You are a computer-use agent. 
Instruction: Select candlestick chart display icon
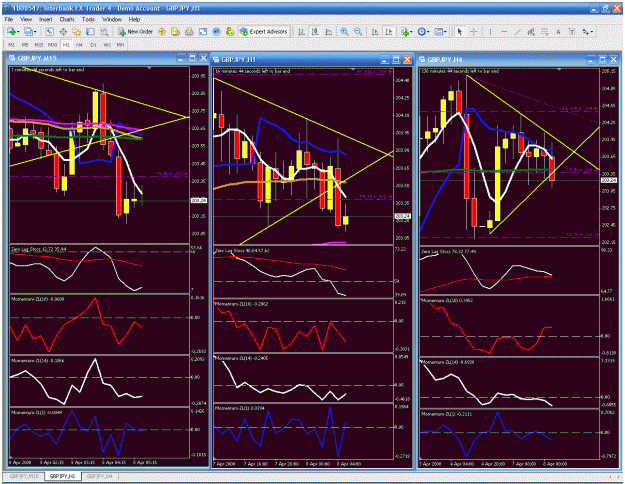tap(315, 31)
